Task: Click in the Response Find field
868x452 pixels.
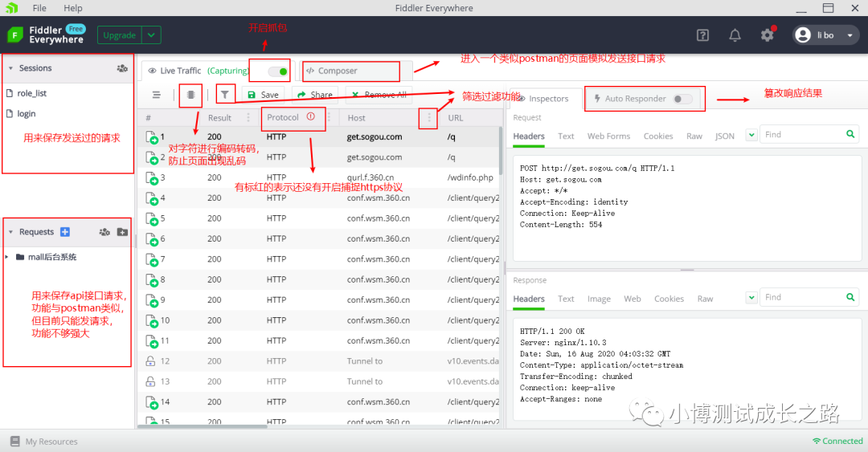Action: (802, 297)
